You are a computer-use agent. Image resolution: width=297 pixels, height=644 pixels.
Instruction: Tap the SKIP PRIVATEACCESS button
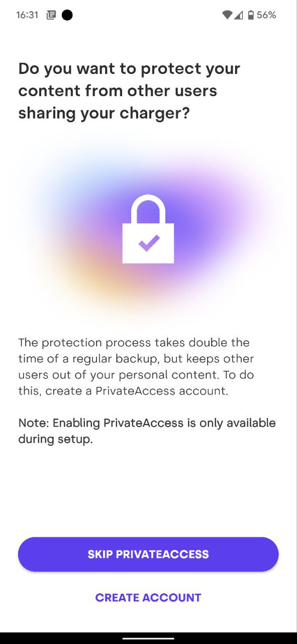point(148,554)
